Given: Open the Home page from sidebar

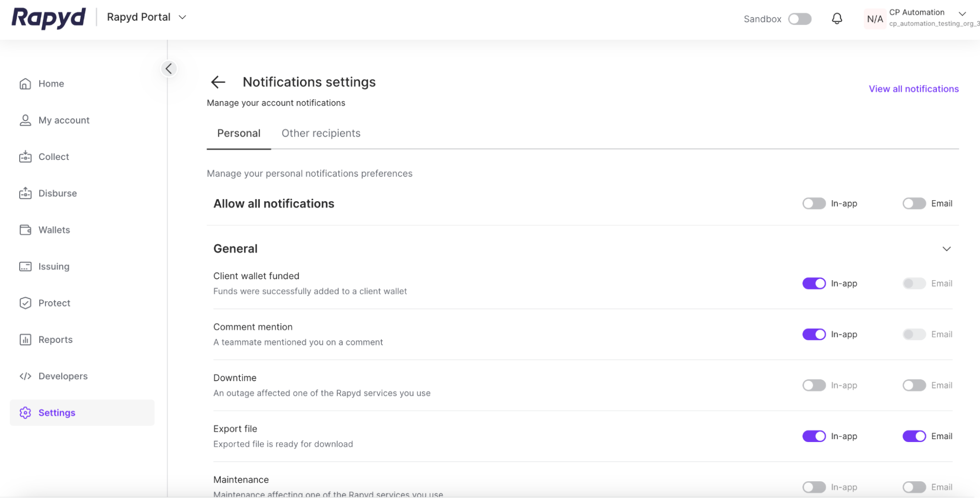Looking at the screenshot, I should point(50,83).
